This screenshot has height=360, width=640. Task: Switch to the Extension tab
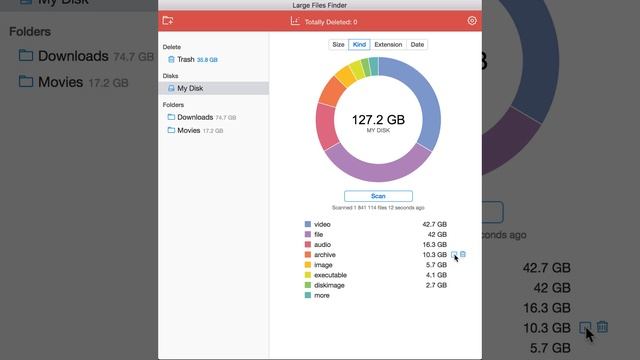pyautogui.click(x=388, y=44)
